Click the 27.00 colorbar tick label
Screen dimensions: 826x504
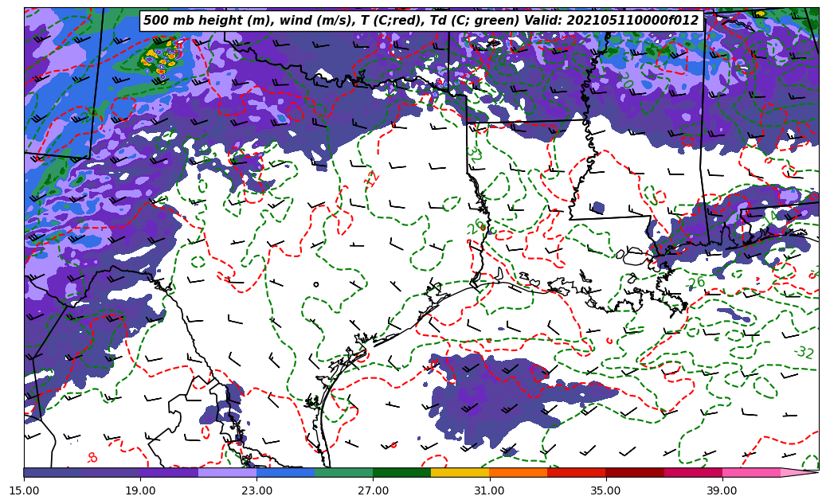pyautogui.click(x=373, y=490)
